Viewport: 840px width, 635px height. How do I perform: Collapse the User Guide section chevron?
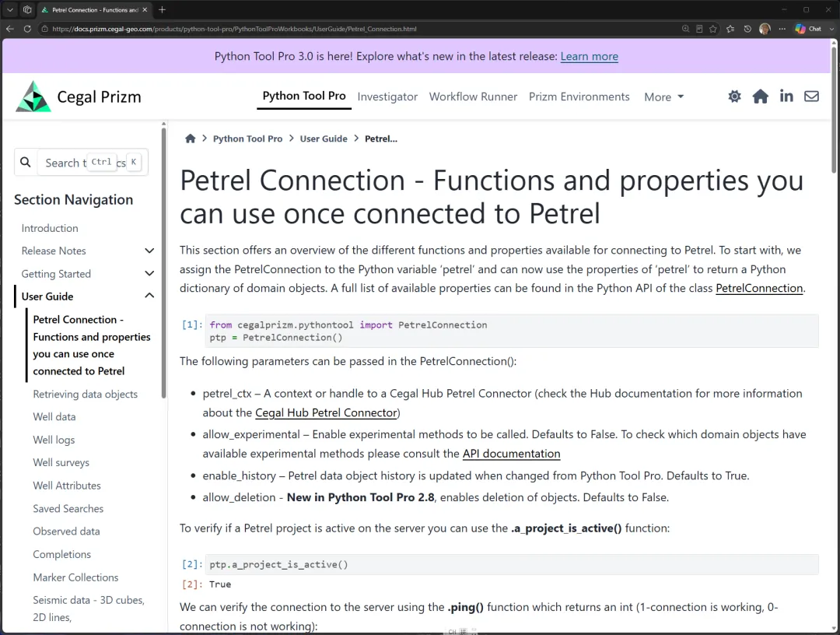click(149, 296)
